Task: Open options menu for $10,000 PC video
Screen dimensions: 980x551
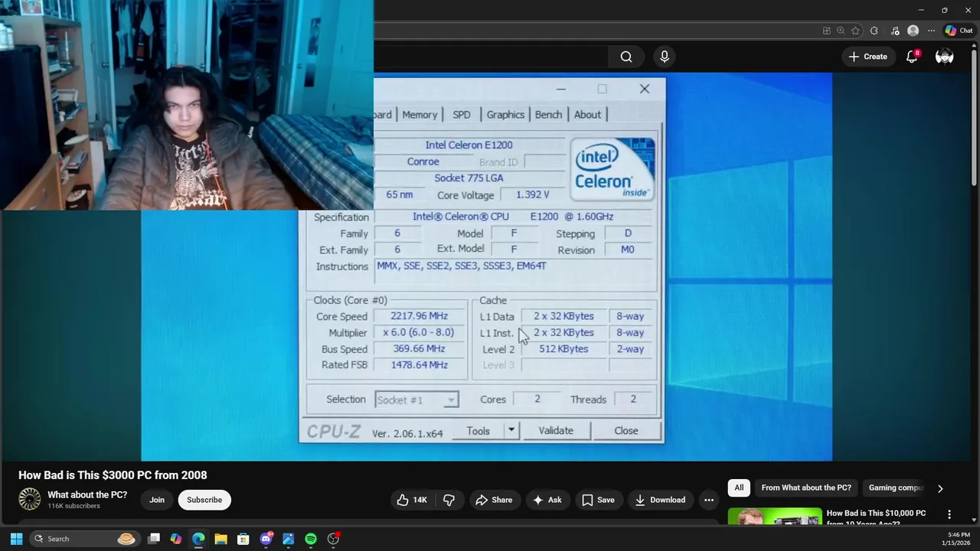Action: pos(949,514)
